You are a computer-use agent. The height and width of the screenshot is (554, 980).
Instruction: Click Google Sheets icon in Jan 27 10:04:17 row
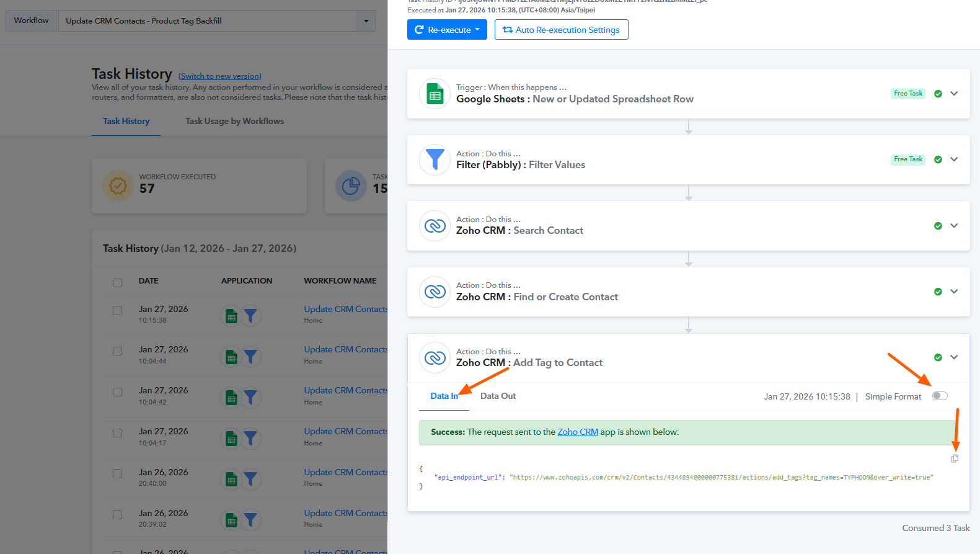(231, 439)
